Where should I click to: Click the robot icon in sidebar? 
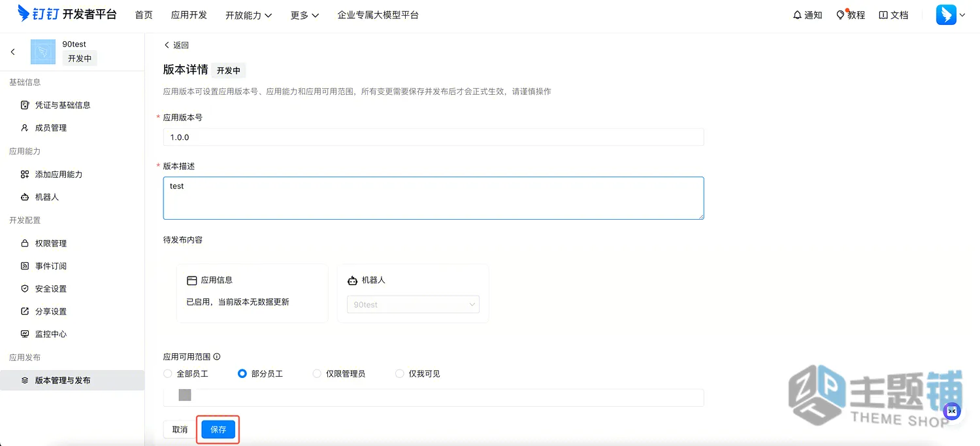[25, 197]
